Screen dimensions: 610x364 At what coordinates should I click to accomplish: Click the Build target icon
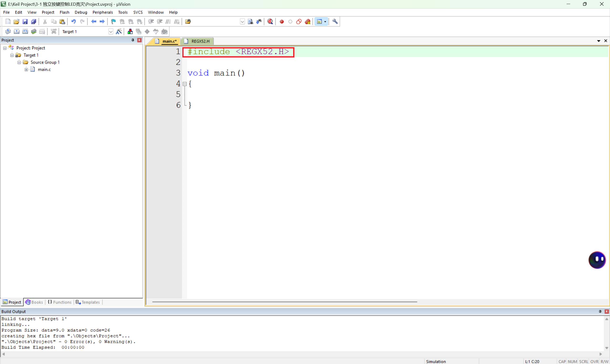point(16,31)
